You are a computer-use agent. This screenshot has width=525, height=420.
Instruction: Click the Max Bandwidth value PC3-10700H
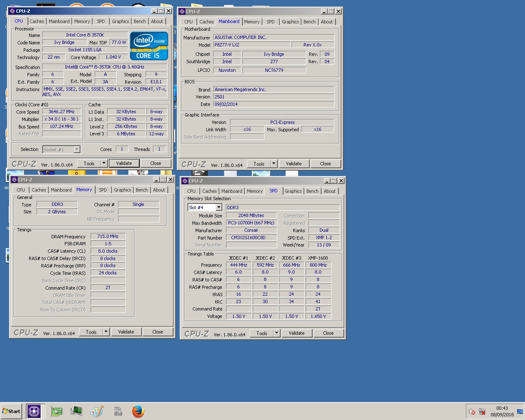[251, 223]
